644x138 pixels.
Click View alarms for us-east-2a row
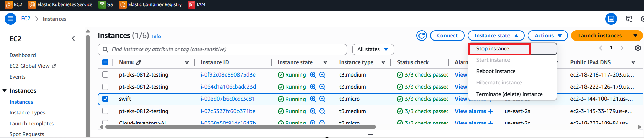tap(470, 111)
